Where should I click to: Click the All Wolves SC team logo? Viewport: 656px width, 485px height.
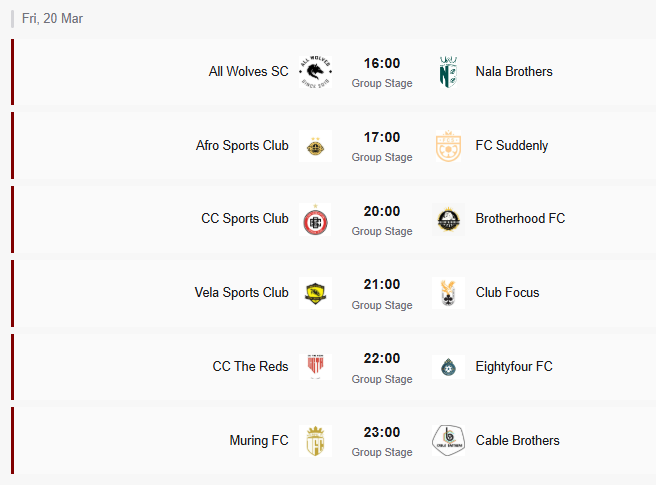point(315,72)
